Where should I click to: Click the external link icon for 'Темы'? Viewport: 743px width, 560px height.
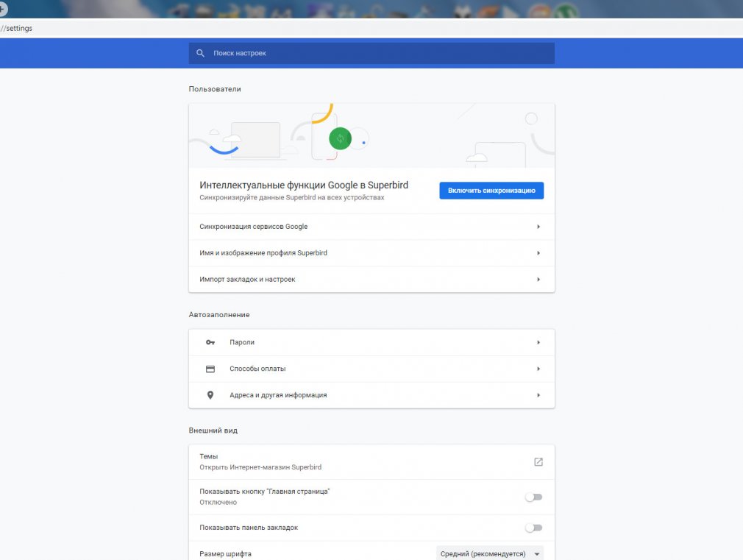pyautogui.click(x=538, y=462)
